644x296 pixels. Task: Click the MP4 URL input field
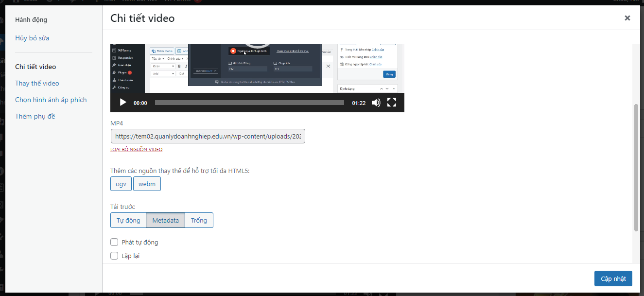208,137
